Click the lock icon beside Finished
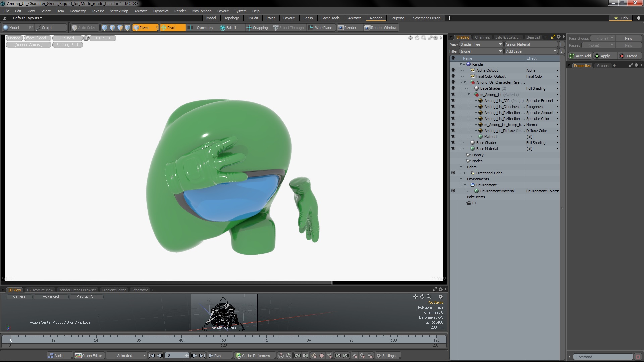 86,38
